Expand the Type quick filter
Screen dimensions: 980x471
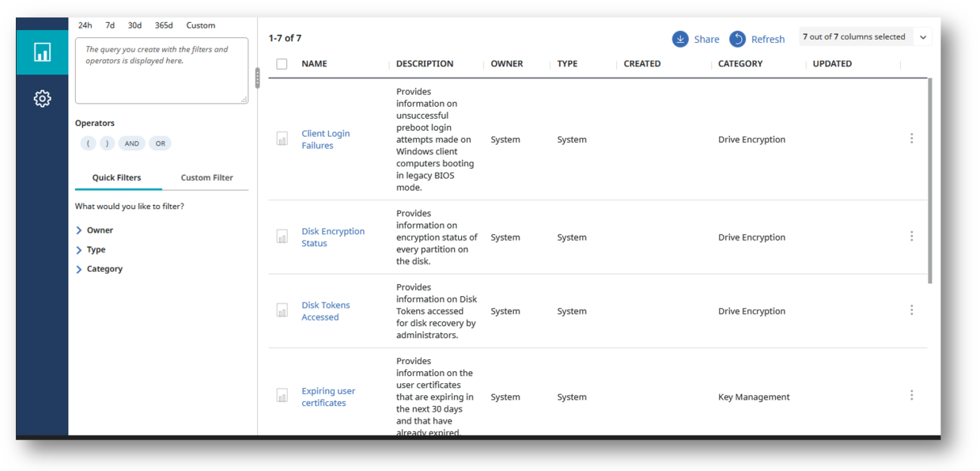91,249
